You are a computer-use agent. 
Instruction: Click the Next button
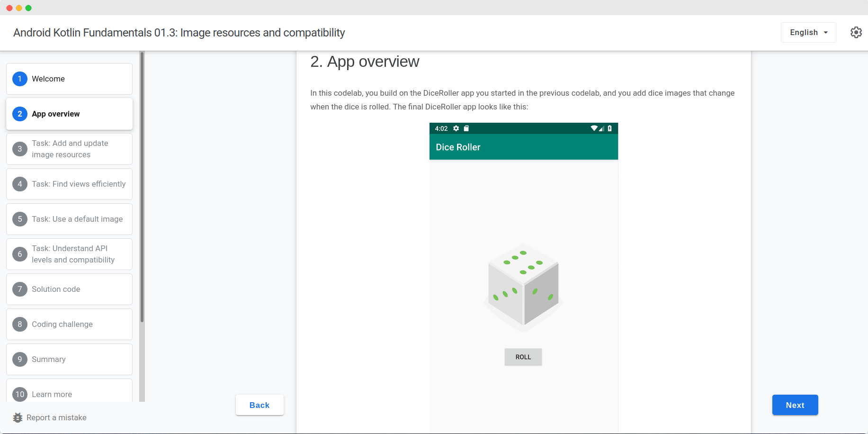coord(795,405)
